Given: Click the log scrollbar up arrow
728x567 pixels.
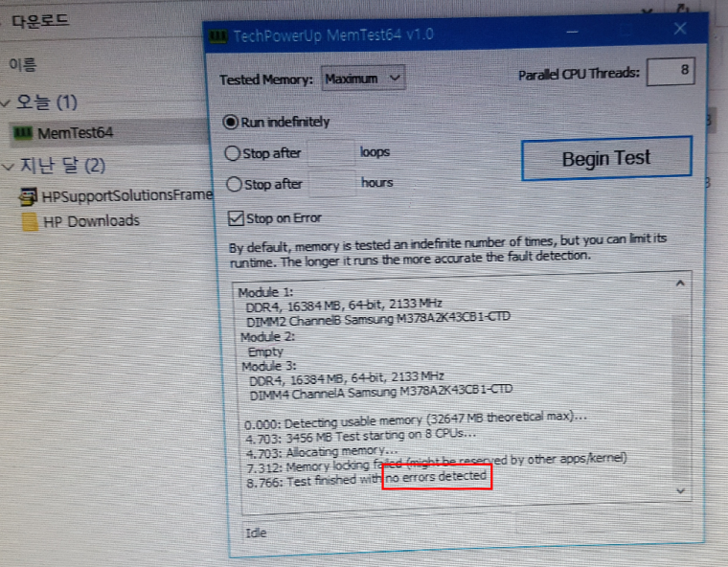Looking at the screenshot, I should click(x=680, y=283).
